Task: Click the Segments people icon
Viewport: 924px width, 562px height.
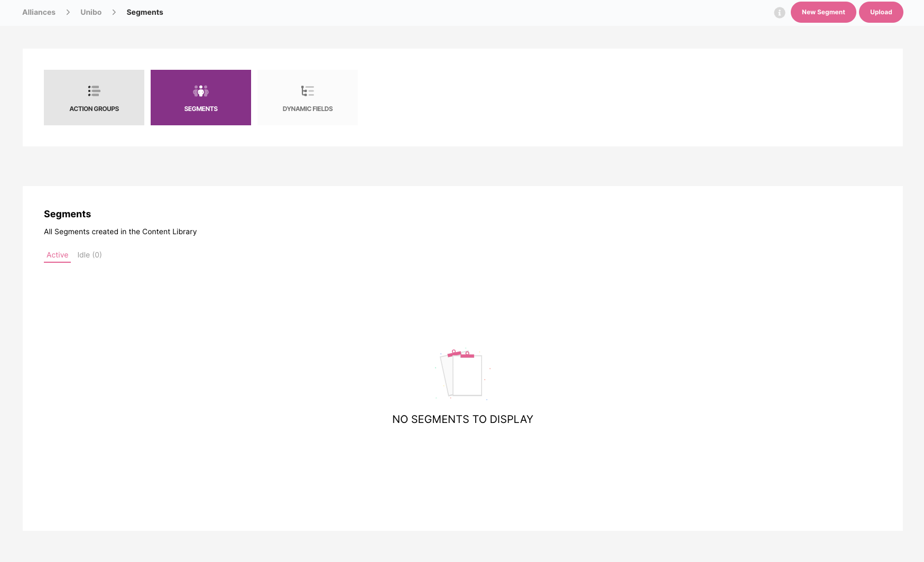Action: pos(201,91)
